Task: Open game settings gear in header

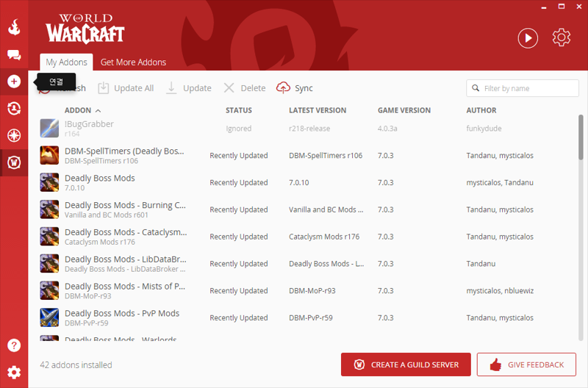Action: (x=561, y=37)
